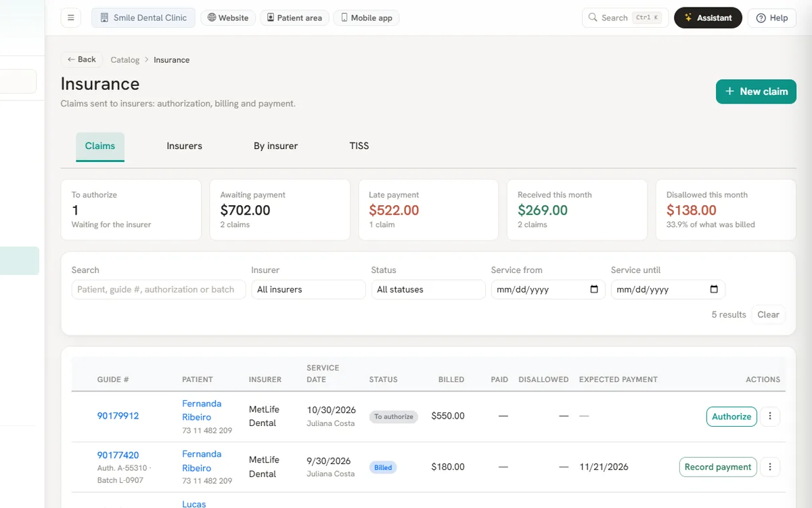Click the billed amount $550.00
The width and height of the screenshot is (812, 508).
[x=448, y=416]
